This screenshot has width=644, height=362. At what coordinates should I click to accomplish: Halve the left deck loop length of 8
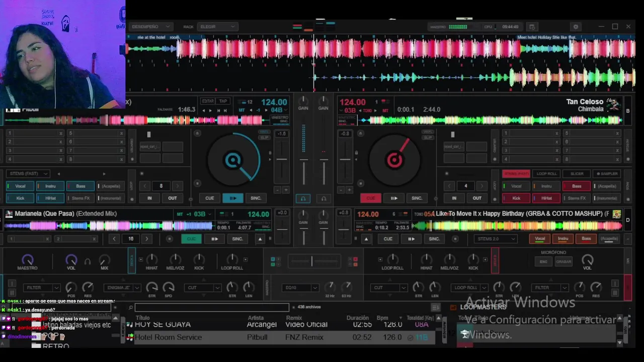(x=145, y=186)
